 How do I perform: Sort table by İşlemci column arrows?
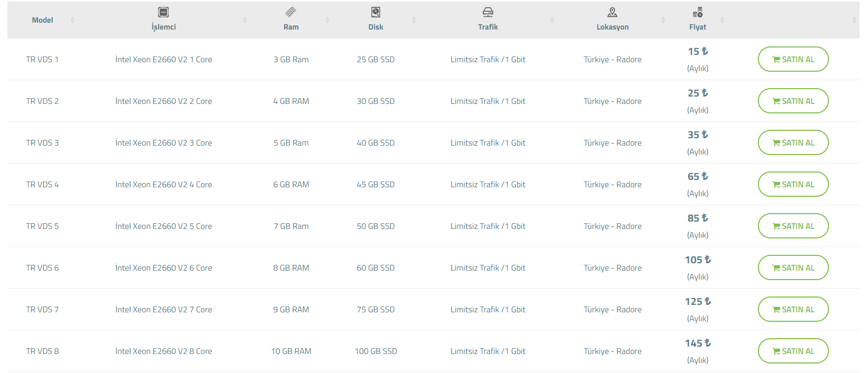click(x=245, y=20)
